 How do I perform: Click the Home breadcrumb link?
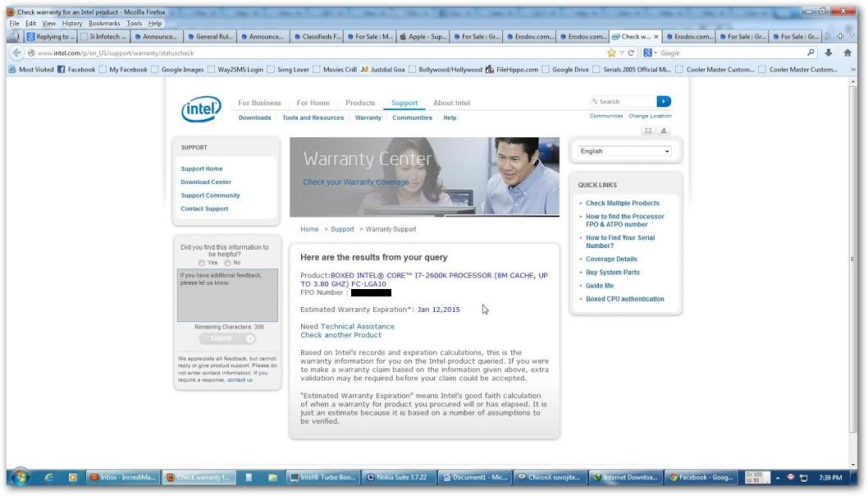tap(309, 229)
